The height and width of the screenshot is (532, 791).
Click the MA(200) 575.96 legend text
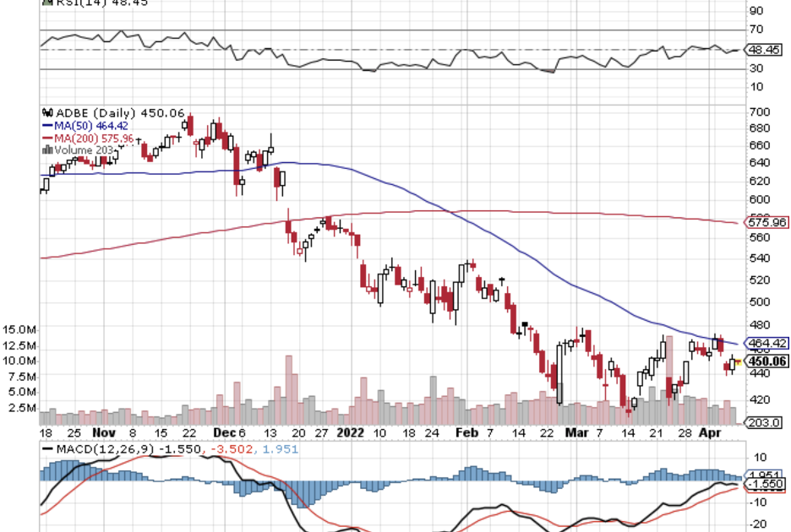(x=89, y=138)
